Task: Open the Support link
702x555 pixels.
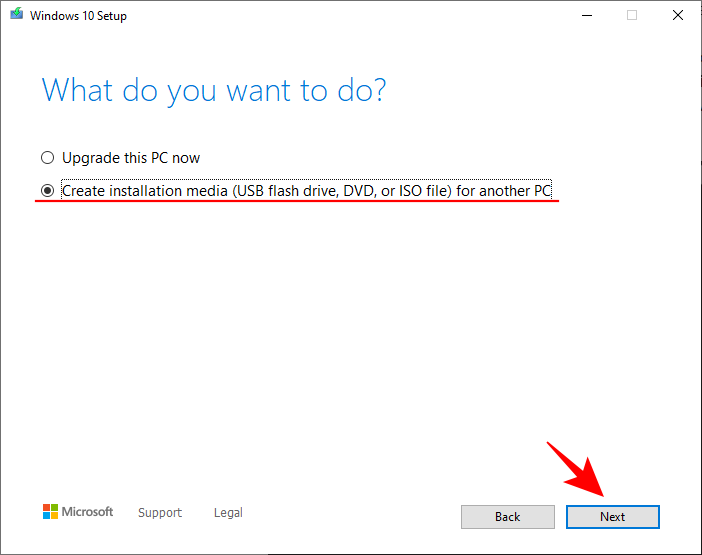Action: (x=160, y=512)
